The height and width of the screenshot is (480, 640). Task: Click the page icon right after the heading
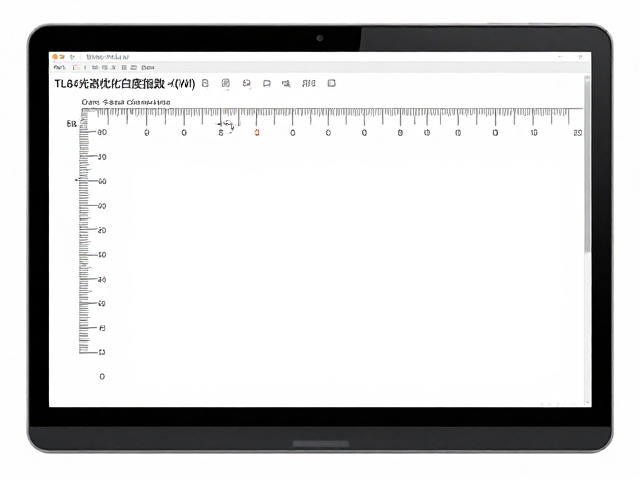(x=205, y=83)
